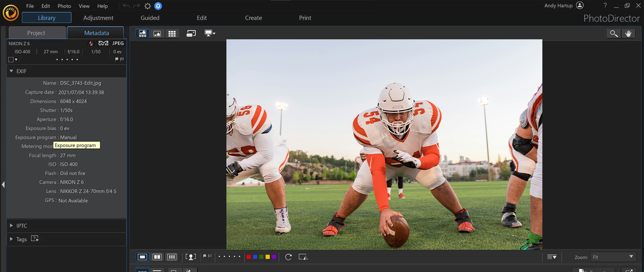Select the viewer and browser mode icon
Screen dimensions: 644x272
tap(143, 33)
